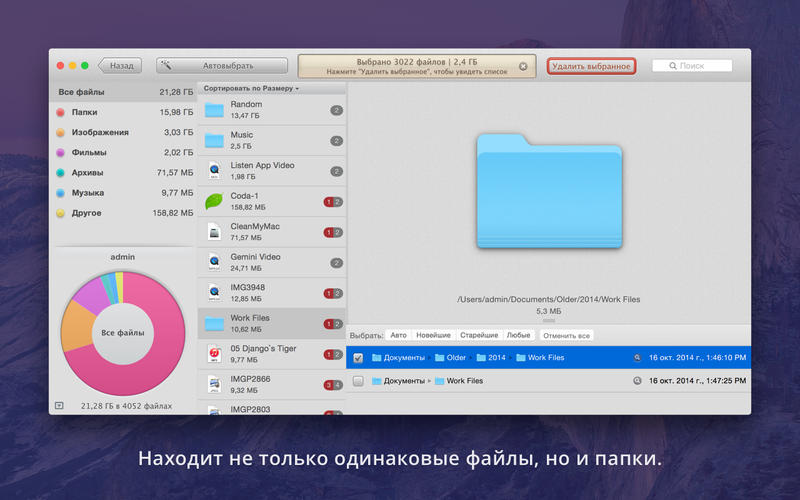
Task: Open the Сортировать по Размеру sort dropdown
Action: (251, 88)
